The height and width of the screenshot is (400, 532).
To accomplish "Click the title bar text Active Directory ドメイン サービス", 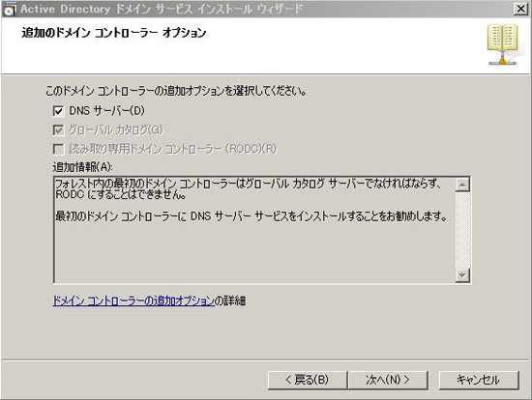I will [106, 9].
